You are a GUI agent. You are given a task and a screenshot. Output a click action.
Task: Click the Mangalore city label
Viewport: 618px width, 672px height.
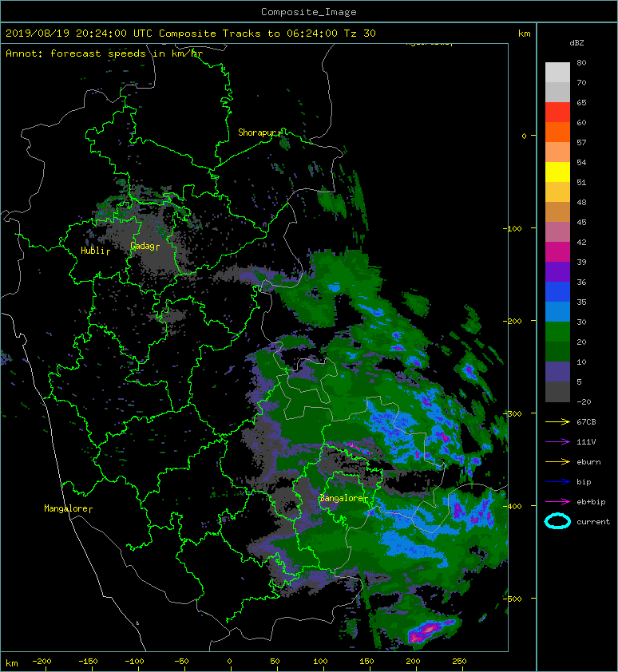coord(66,508)
